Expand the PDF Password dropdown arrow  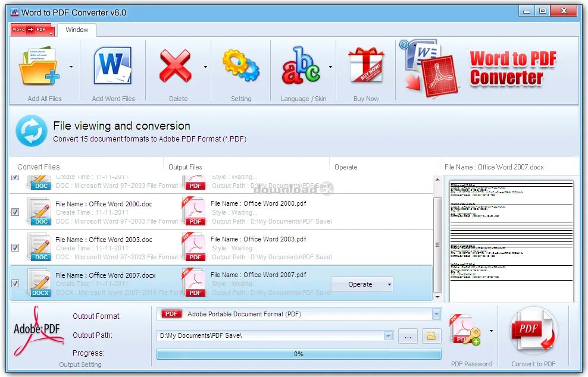pyautogui.click(x=491, y=331)
